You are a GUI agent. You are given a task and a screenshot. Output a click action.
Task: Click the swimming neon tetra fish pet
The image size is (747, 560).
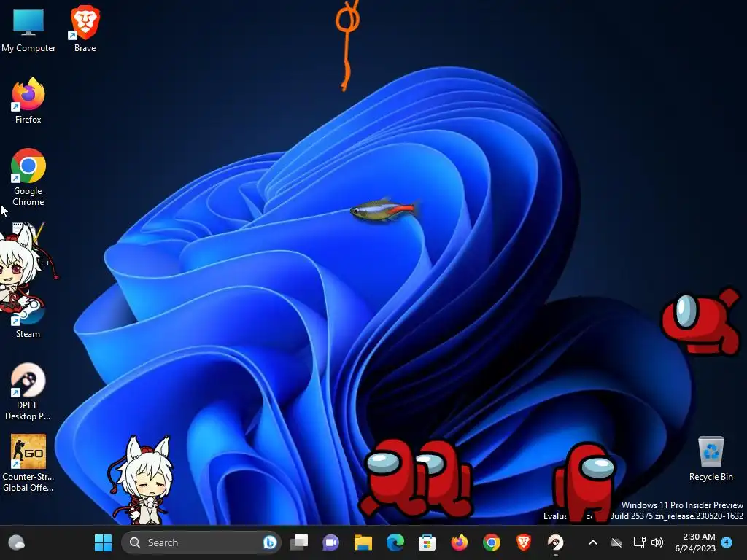coord(385,210)
